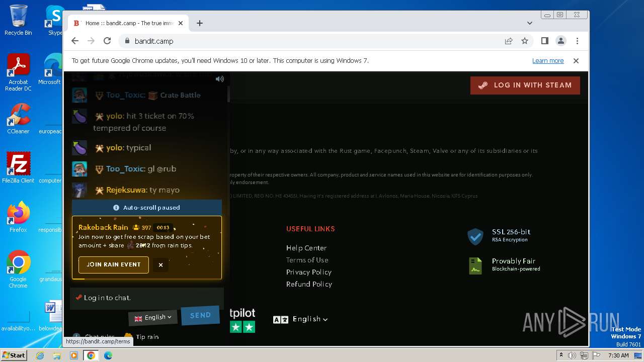Click the Tip rain option

(x=141, y=337)
